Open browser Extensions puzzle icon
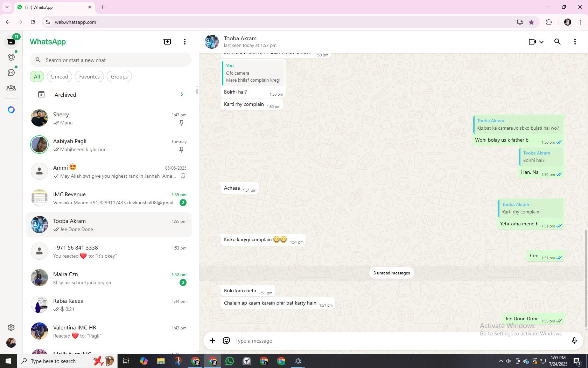 coord(549,22)
